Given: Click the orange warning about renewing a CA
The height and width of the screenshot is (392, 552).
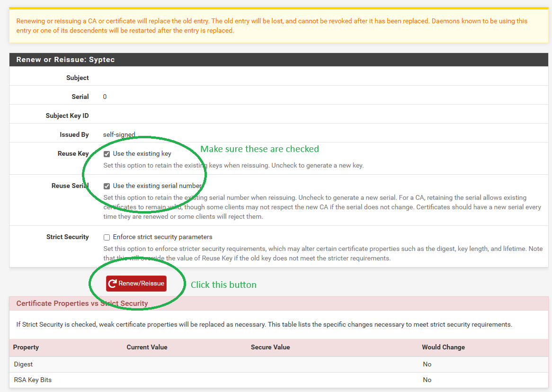Looking at the screenshot, I should click(272, 26).
